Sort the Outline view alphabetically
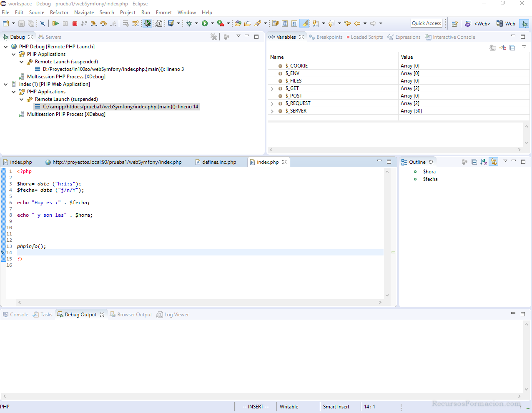 [x=484, y=162]
